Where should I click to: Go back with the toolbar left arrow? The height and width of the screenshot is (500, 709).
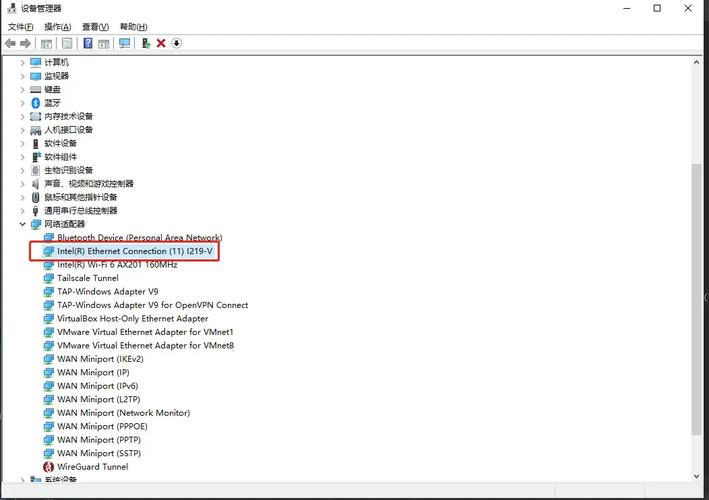(x=10, y=43)
